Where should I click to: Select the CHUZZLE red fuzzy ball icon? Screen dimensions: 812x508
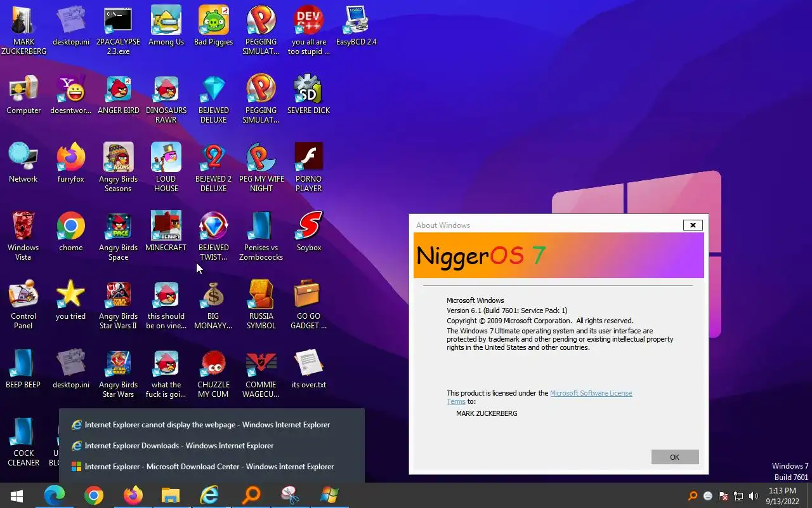[214, 373]
